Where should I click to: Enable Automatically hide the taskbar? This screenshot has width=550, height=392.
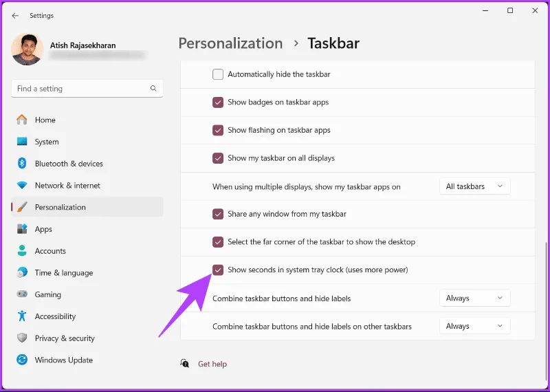coord(218,74)
